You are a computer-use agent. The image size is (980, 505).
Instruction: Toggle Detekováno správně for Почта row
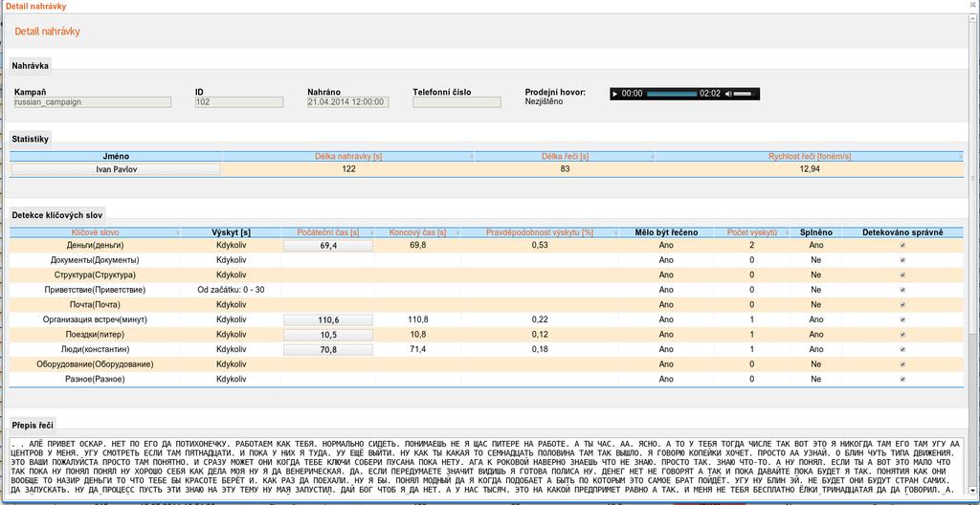coord(902,305)
